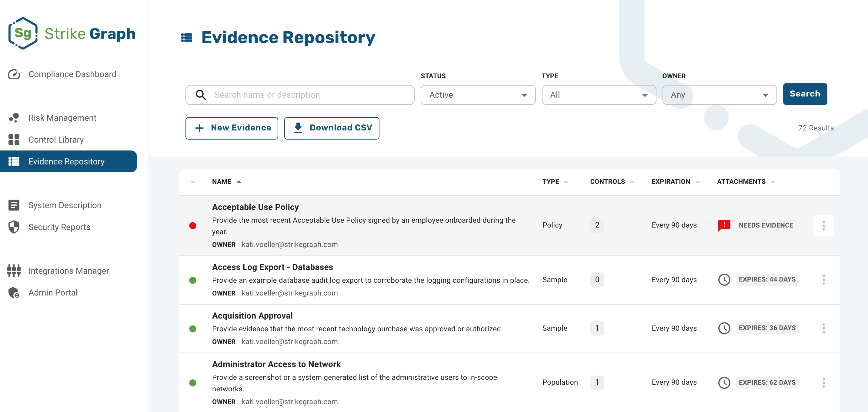Click the Expires: 62 Days badge
Image resolution: width=868 pixels, height=412 pixels.
pos(767,383)
